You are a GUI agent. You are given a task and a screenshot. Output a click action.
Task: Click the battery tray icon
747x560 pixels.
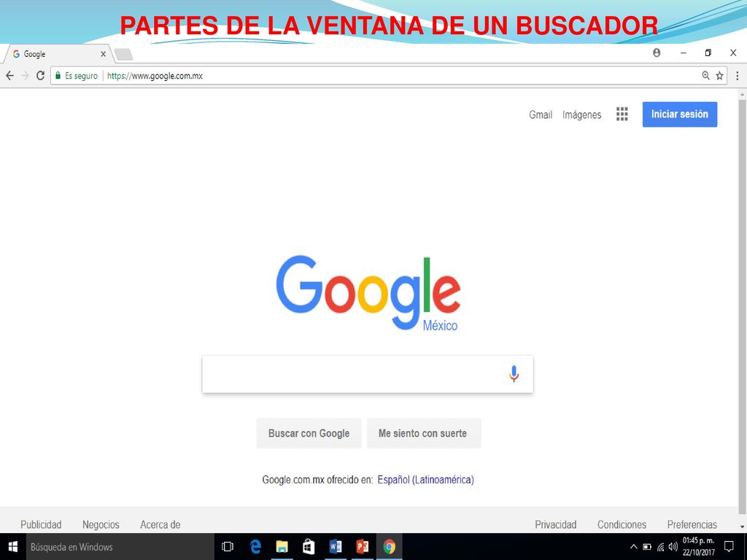(647, 547)
